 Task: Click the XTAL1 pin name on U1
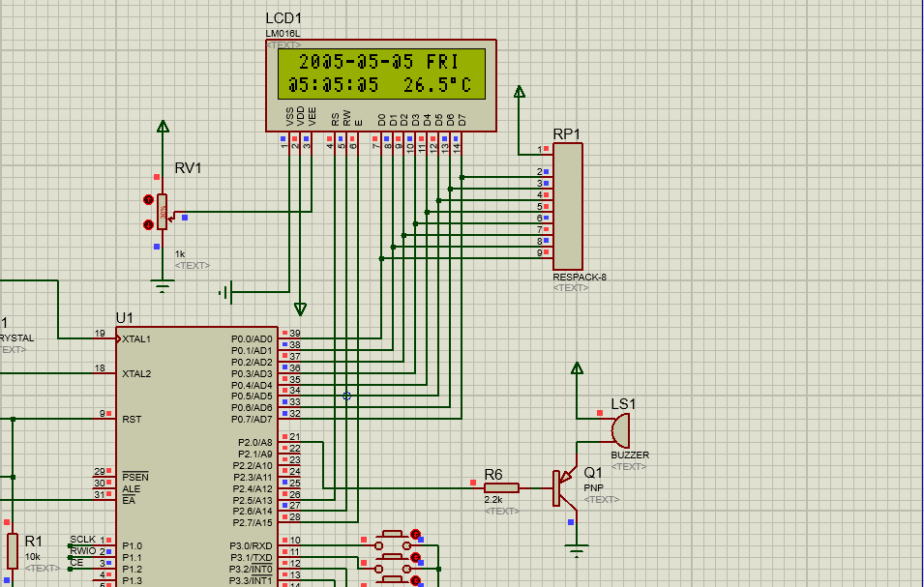(x=136, y=339)
